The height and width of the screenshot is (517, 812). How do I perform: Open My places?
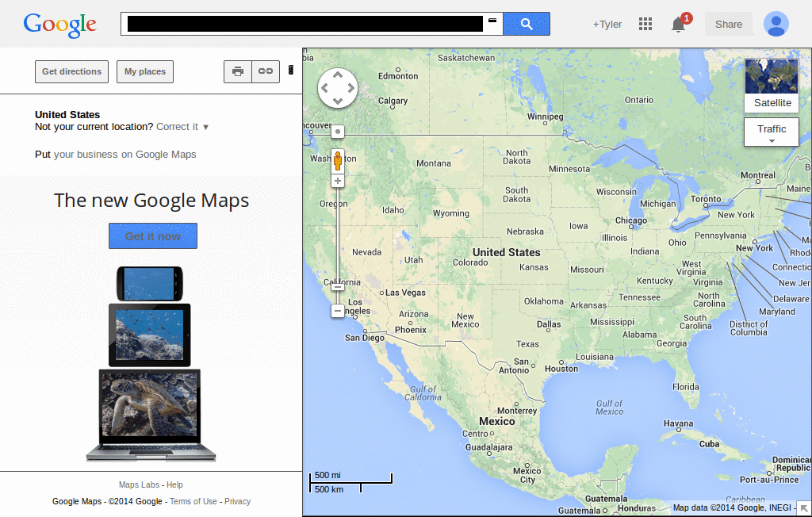tap(145, 71)
